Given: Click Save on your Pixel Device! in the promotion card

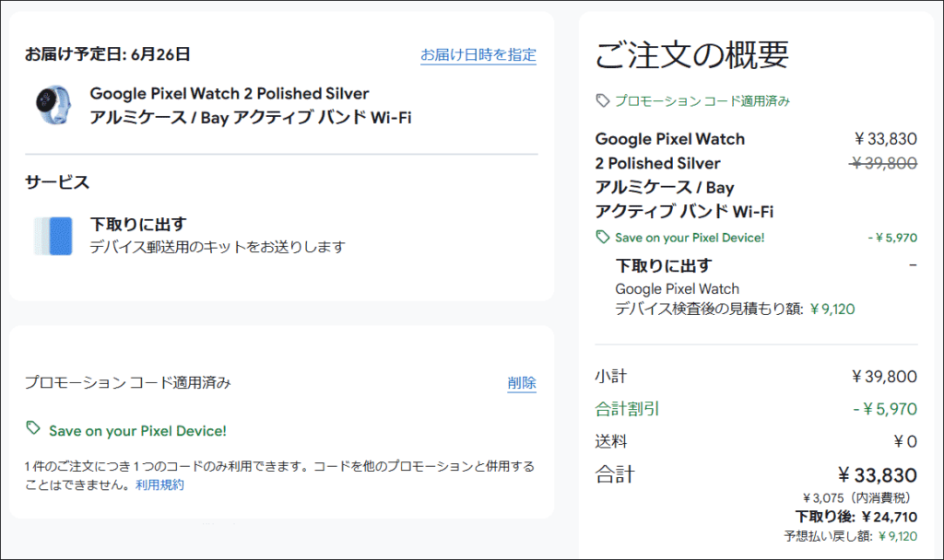Looking at the screenshot, I should coord(138,431).
